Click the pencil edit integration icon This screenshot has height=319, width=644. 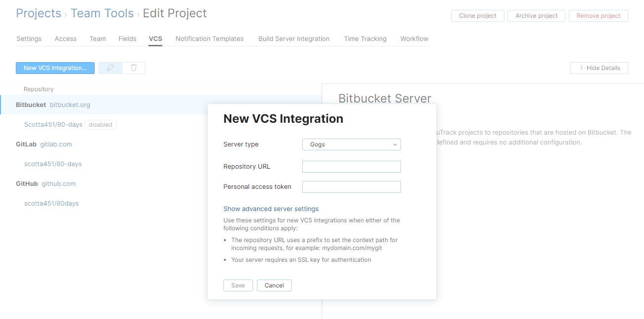[110, 68]
